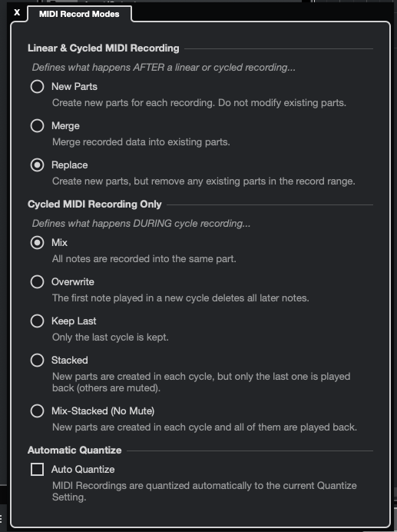Select the Replace radio option

point(38,165)
